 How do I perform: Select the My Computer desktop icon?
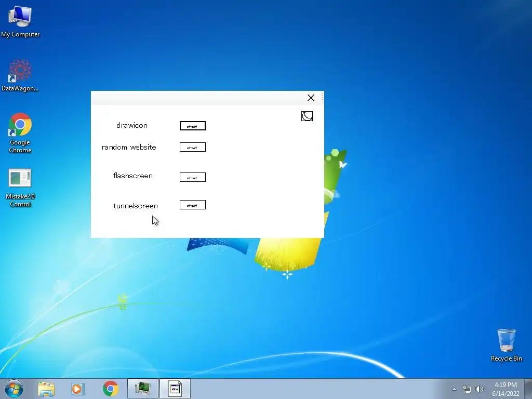(20, 21)
